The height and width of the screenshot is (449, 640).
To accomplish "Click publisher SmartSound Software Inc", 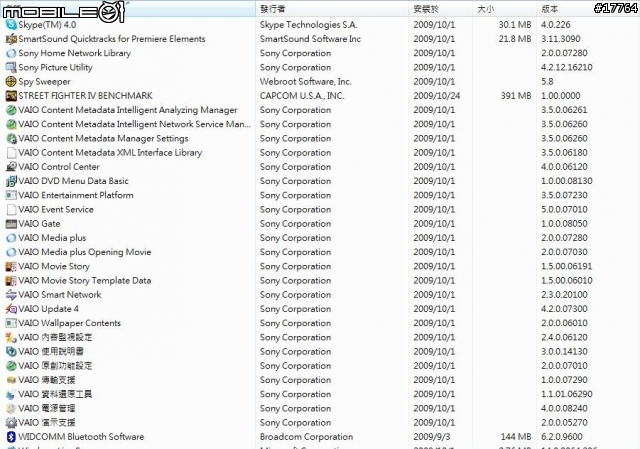I will [x=310, y=39].
